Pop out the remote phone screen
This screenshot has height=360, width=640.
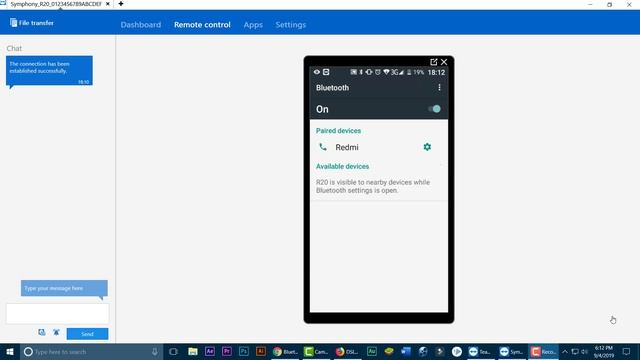433,62
